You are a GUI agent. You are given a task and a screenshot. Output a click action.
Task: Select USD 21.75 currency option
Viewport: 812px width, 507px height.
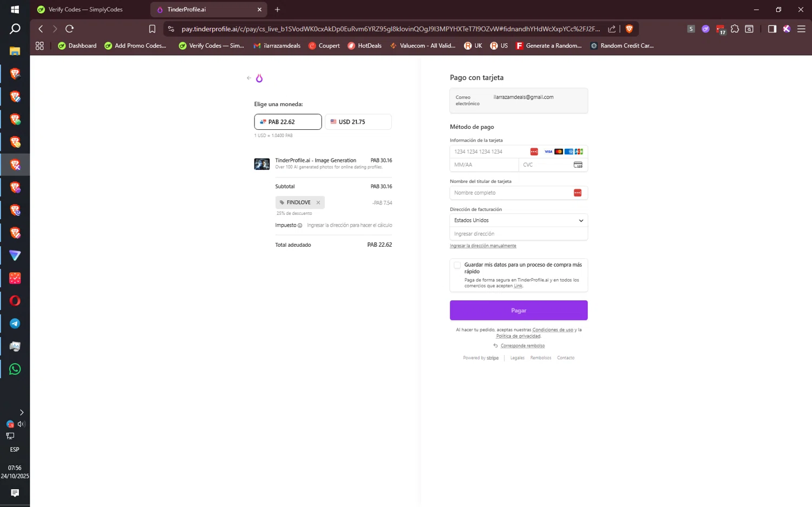(358, 122)
